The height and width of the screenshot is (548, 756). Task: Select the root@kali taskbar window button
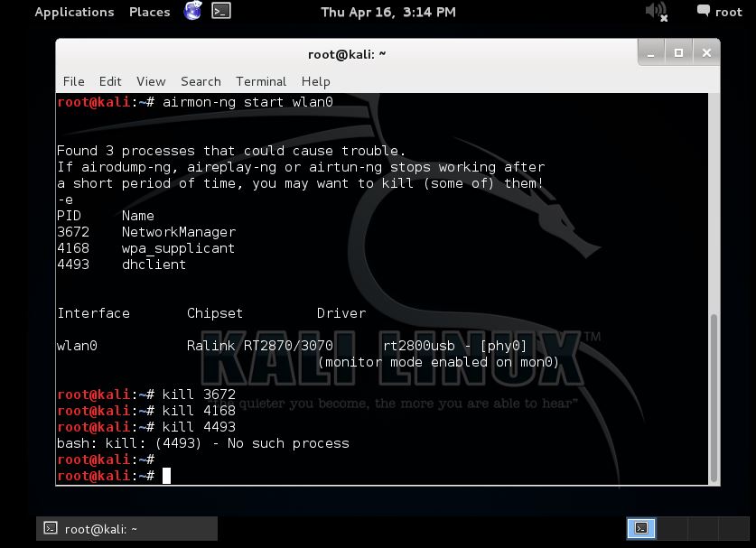(x=126, y=529)
